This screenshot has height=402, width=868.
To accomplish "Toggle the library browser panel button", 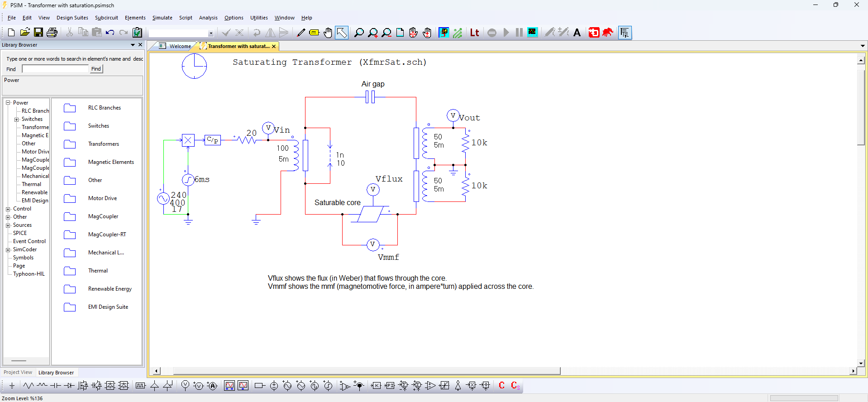I will [x=625, y=33].
